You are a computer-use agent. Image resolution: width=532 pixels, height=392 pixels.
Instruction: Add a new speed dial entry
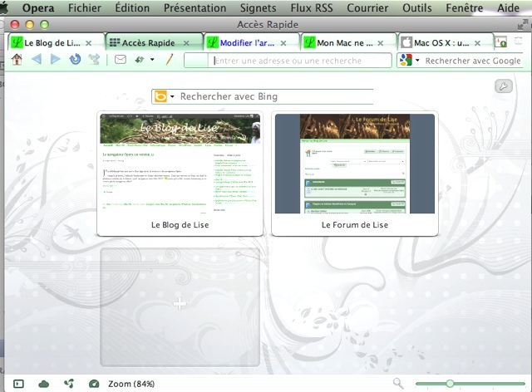180,305
